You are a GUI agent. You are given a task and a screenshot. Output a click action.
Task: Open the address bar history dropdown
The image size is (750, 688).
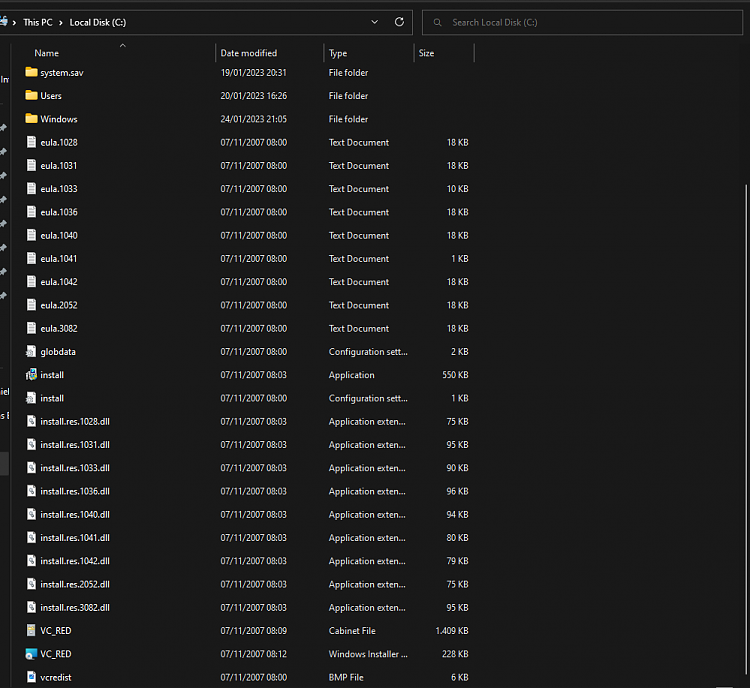pyautogui.click(x=375, y=22)
